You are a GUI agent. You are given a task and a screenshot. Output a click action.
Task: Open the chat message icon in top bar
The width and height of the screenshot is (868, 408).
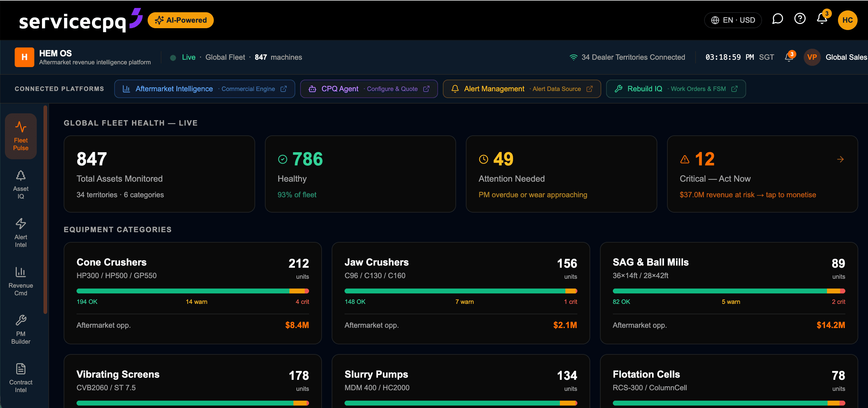point(777,19)
